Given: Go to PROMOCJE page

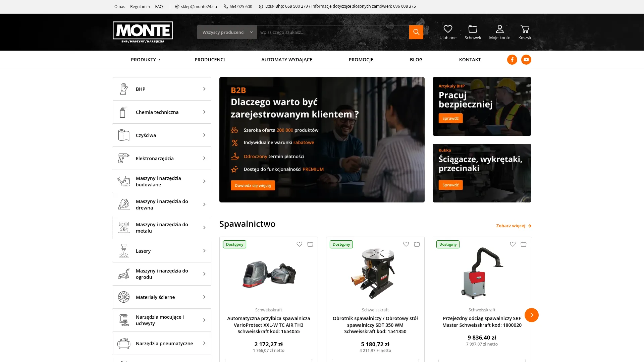Looking at the screenshot, I should [x=361, y=60].
